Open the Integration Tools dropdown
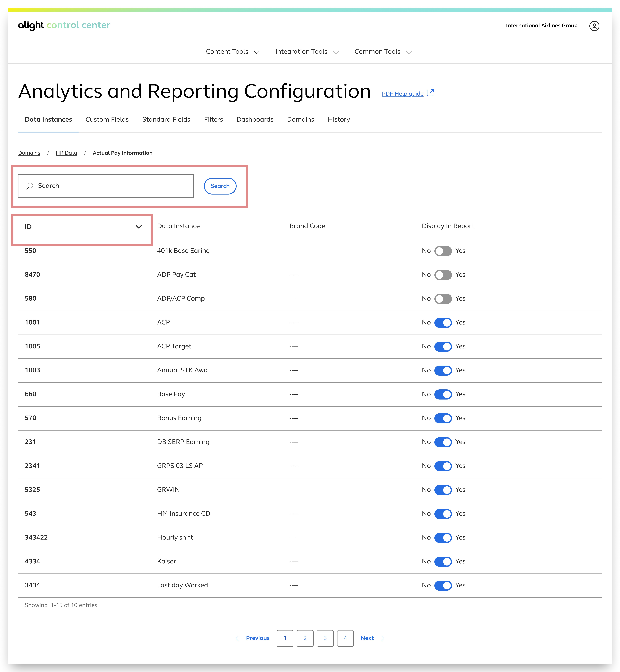This screenshot has height=672, width=620. coord(307,52)
